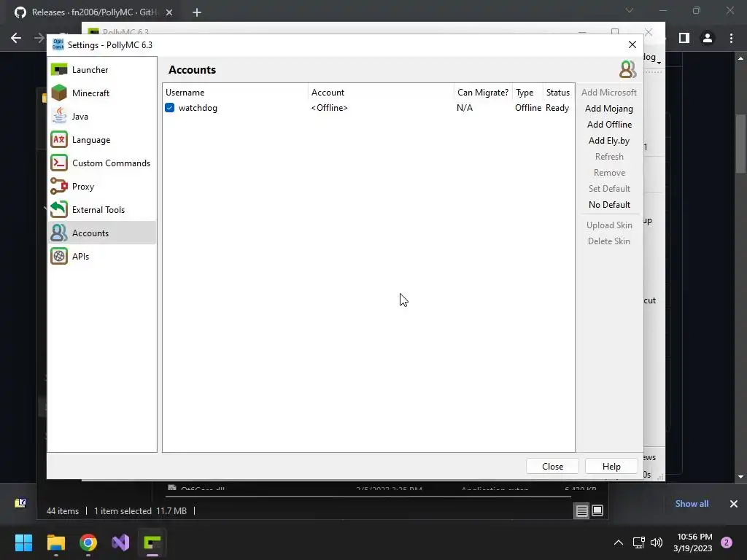
Task: Select Releases fn2006/PollyMC browser tab
Action: (93, 12)
